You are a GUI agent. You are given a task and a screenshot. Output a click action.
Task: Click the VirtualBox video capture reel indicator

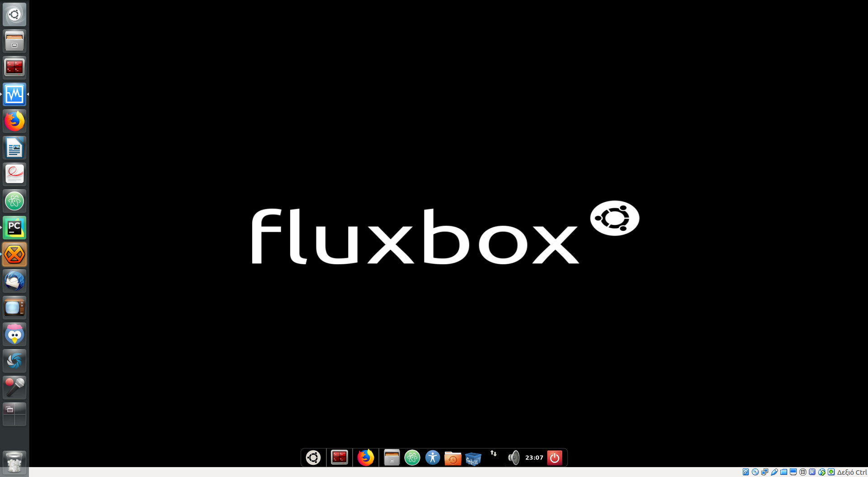tap(803, 472)
